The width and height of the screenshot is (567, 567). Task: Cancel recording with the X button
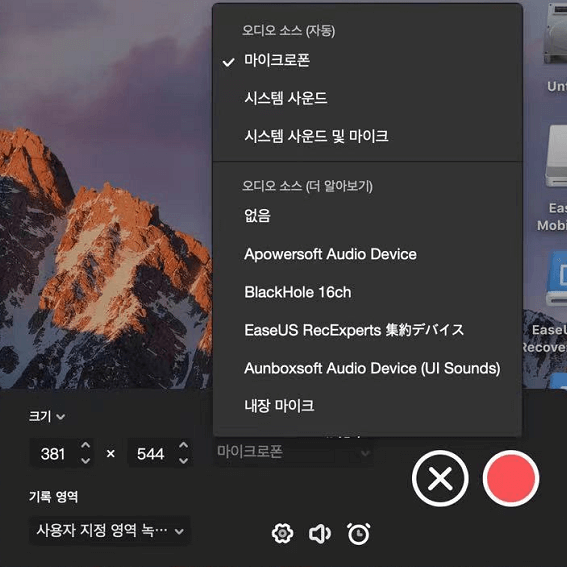point(440,478)
